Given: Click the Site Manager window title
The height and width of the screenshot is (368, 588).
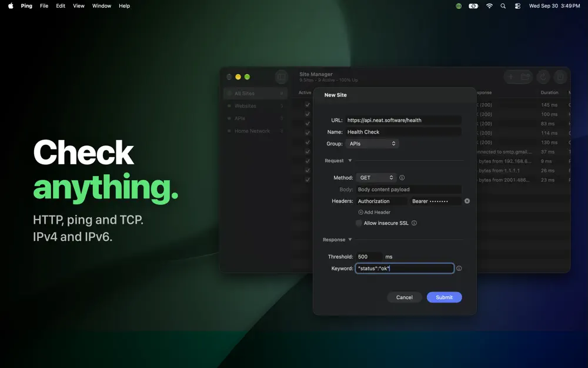Looking at the screenshot, I should (316, 74).
